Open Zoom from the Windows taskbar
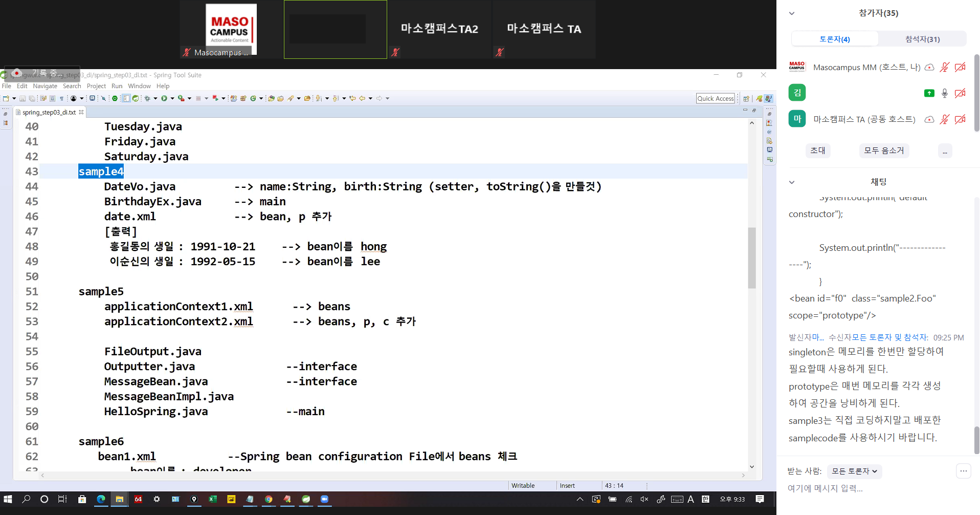 [324, 499]
